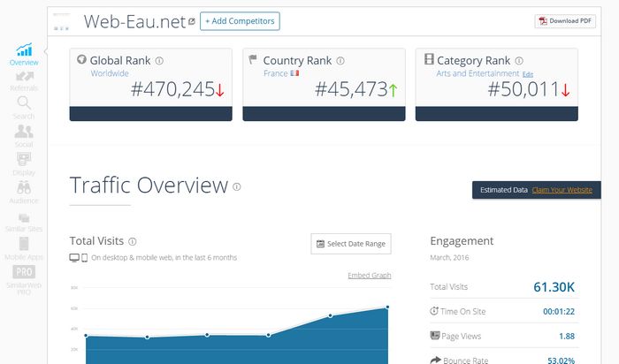Open the Overview sidebar section
619x364 pixels.
pyautogui.click(x=24, y=55)
